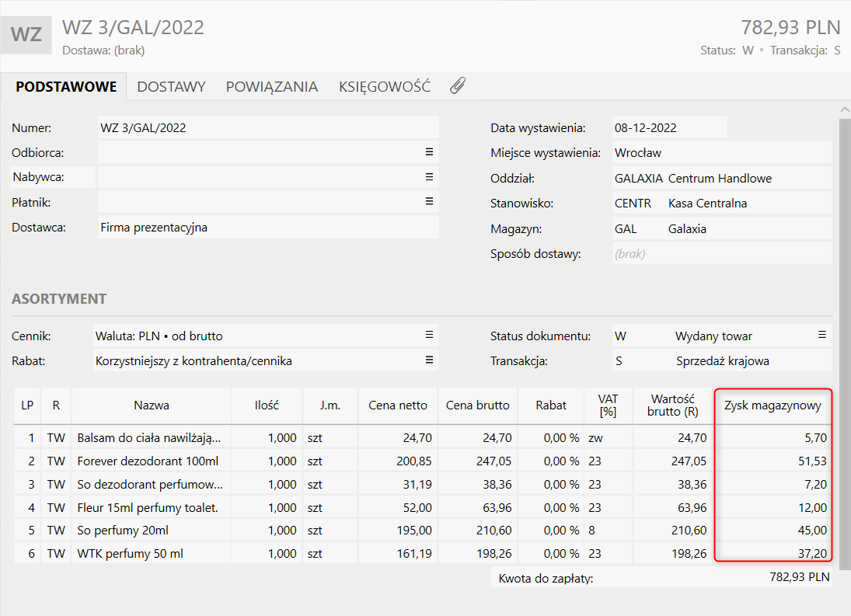
Task: Open the KSIĘGOWOŚĆ tab
Action: click(x=384, y=86)
